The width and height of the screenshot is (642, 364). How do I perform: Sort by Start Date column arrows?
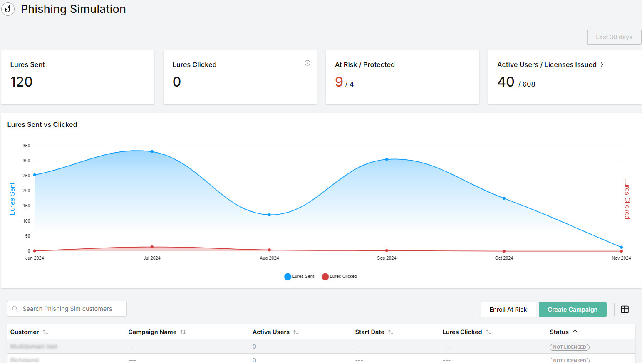point(391,332)
